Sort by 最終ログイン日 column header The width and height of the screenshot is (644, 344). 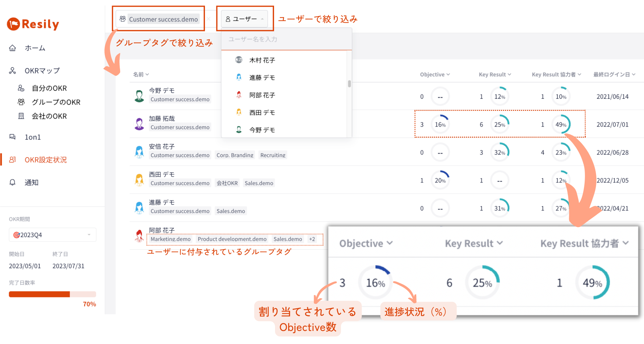pos(614,74)
